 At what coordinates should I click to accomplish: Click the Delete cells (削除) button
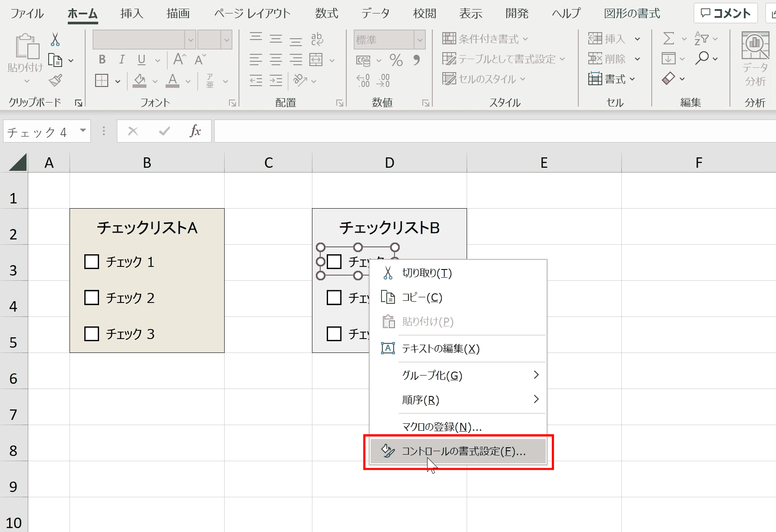pyautogui.click(x=607, y=59)
